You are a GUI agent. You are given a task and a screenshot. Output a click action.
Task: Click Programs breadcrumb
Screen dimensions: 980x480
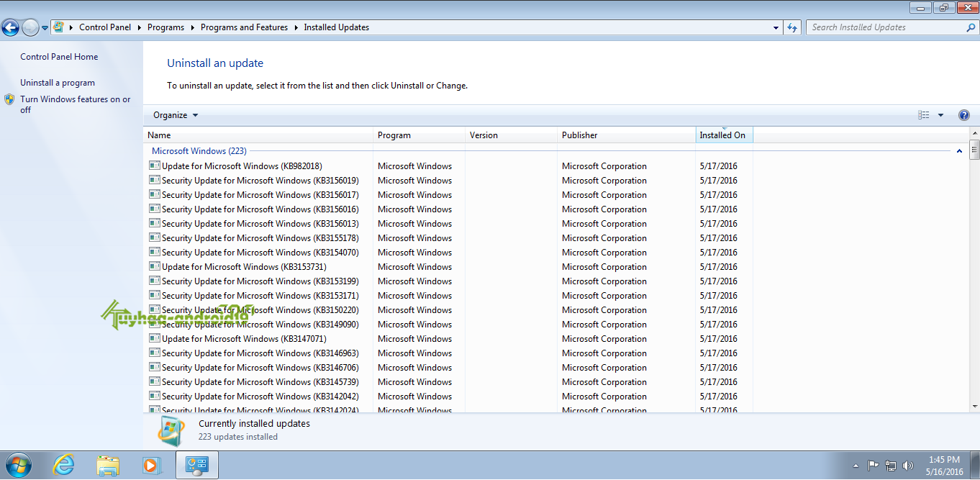point(165,27)
